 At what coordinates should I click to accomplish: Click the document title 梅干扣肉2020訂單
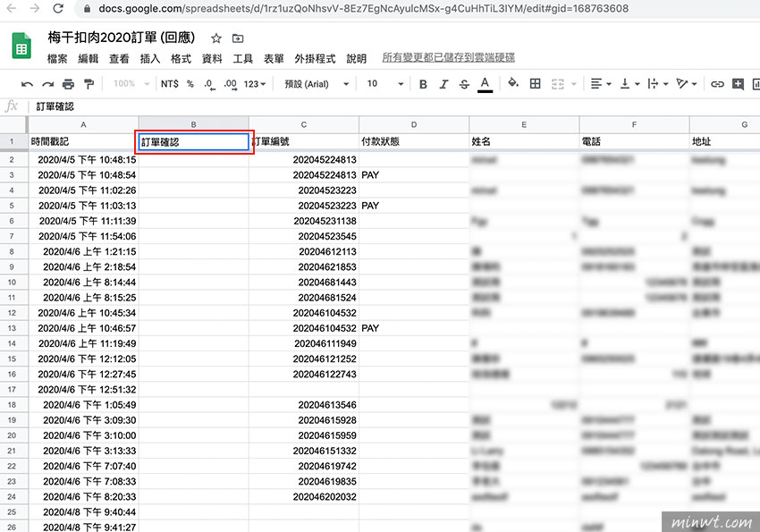click(x=122, y=38)
